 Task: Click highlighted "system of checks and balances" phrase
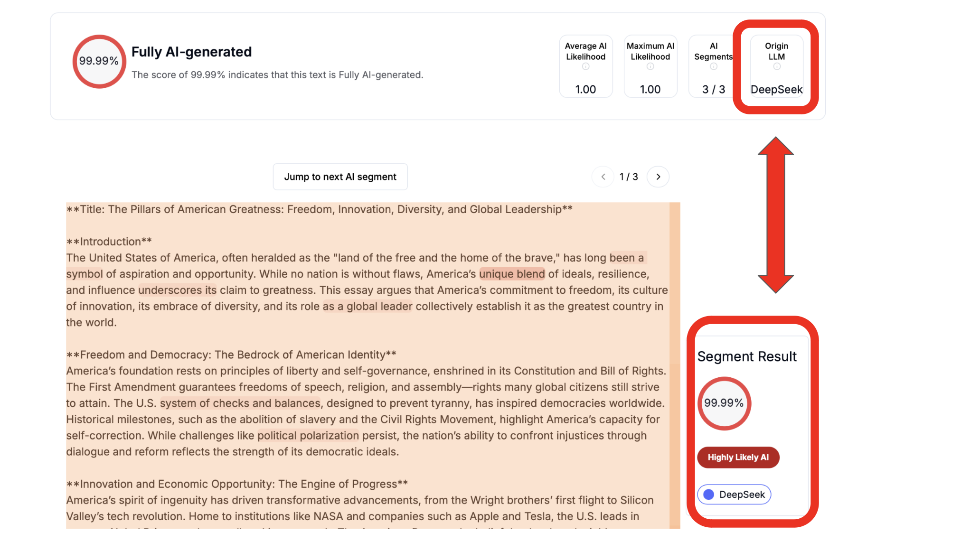tap(240, 403)
